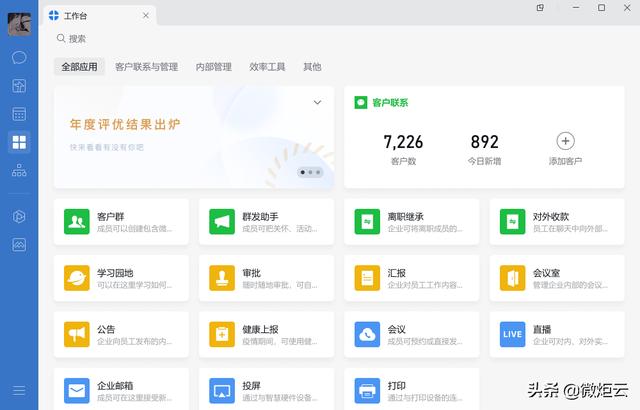The image size is (640, 410).
Task: Open the 离职继承 app card
Action: pyautogui.click(x=411, y=222)
